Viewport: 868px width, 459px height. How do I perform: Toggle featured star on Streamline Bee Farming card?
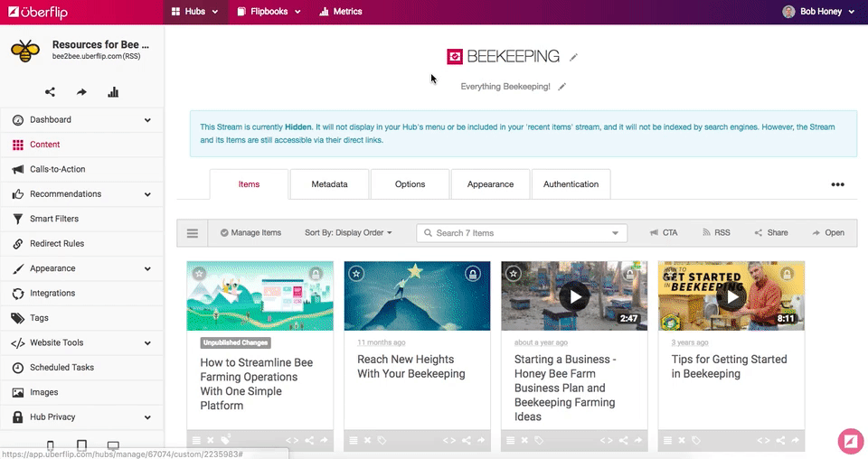pyautogui.click(x=199, y=273)
